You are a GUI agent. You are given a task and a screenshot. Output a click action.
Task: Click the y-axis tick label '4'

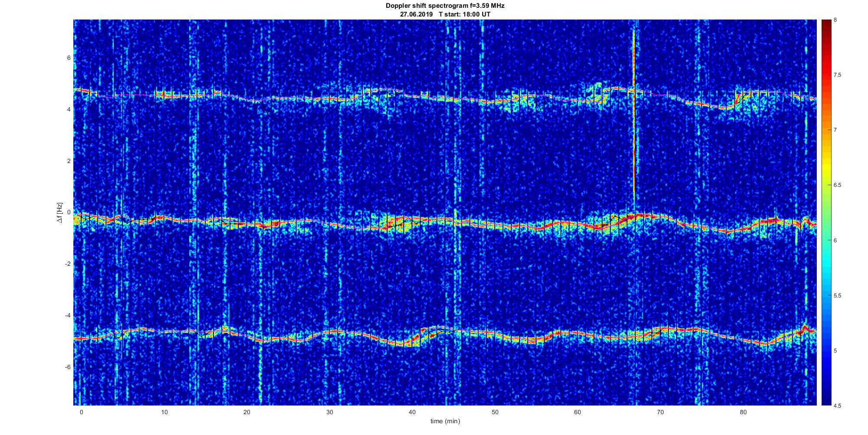pyautogui.click(x=69, y=110)
